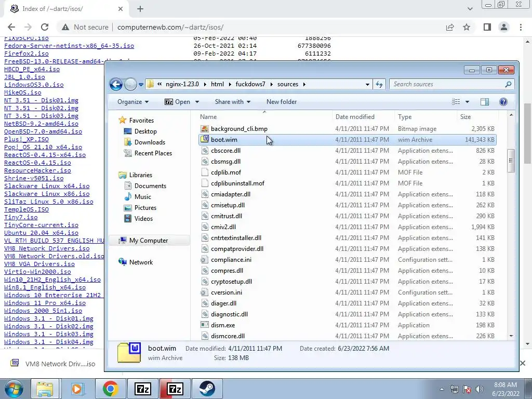
Task: Reload the Chrome page
Action: pyautogui.click(x=45, y=27)
